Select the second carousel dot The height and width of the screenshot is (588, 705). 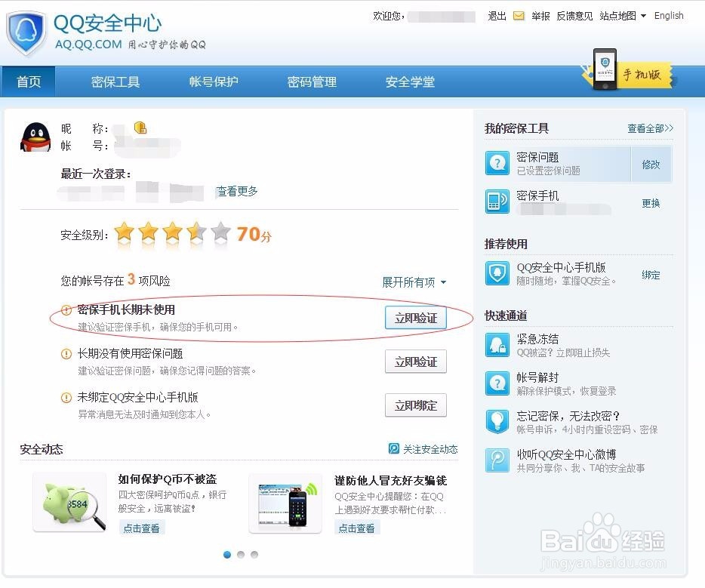coord(241,554)
